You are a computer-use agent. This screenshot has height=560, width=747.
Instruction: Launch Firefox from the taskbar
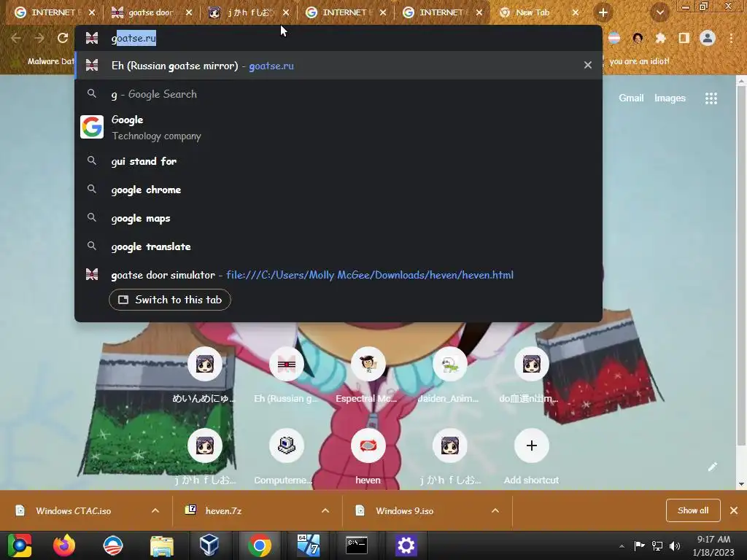64,545
